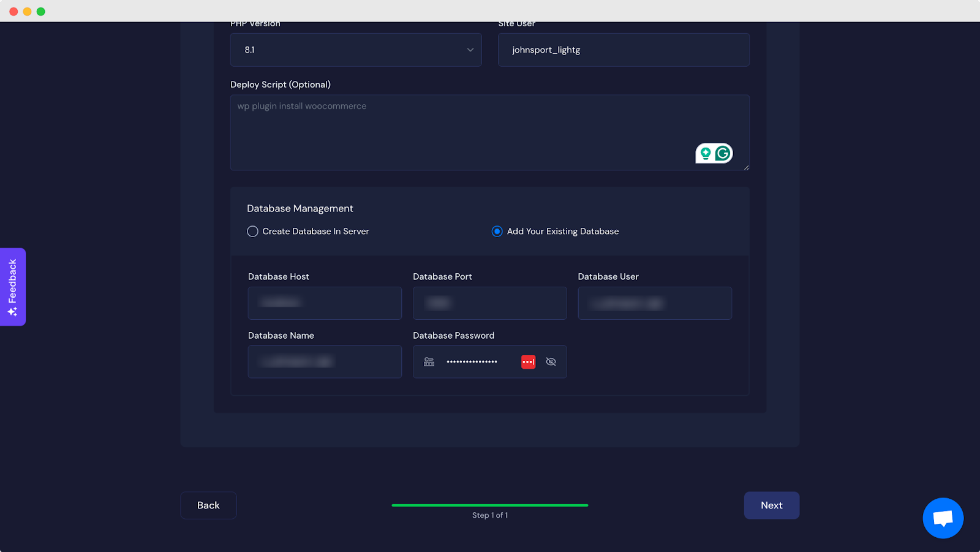Click the key icon beside Database Password
Screen dimensions: 980x552
tap(429, 361)
